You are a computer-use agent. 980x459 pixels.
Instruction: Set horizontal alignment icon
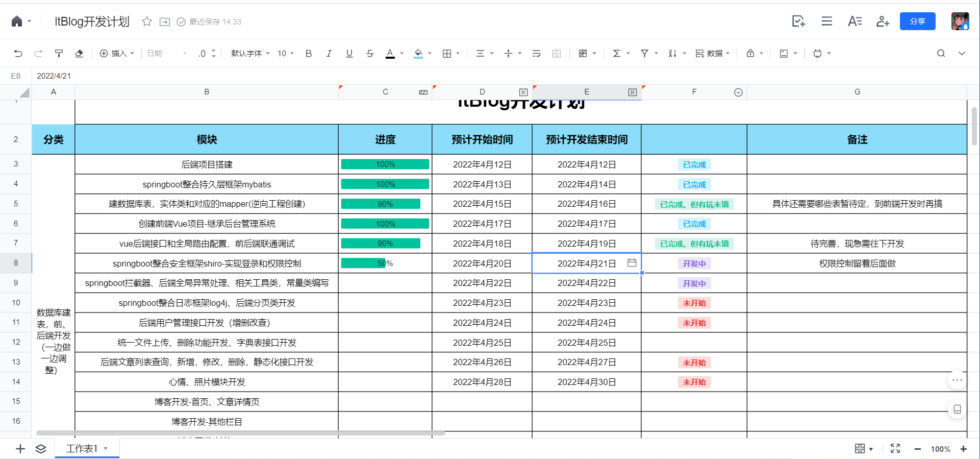(x=480, y=53)
